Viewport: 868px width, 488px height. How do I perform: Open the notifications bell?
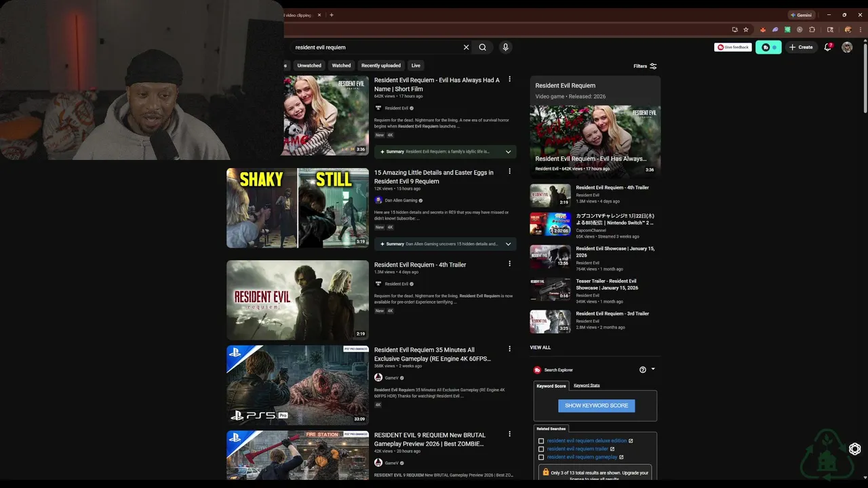pos(828,47)
